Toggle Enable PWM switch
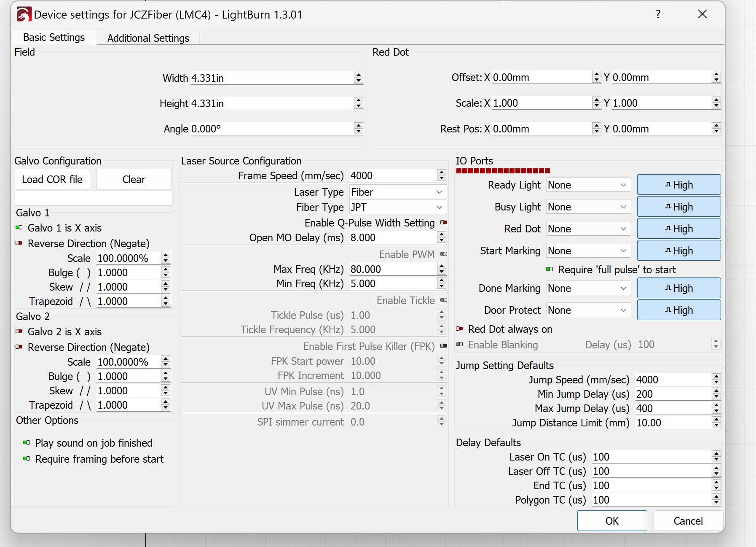Image resolution: width=756 pixels, height=547 pixels. point(443,254)
